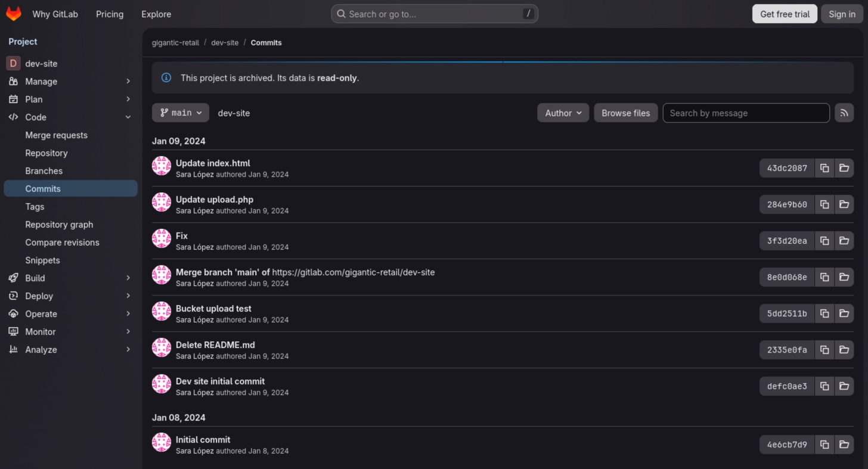The height and width of the screenshot is (469, 868).
Task: Open the Author filter dropdown
Action: (x=563, y=113)
